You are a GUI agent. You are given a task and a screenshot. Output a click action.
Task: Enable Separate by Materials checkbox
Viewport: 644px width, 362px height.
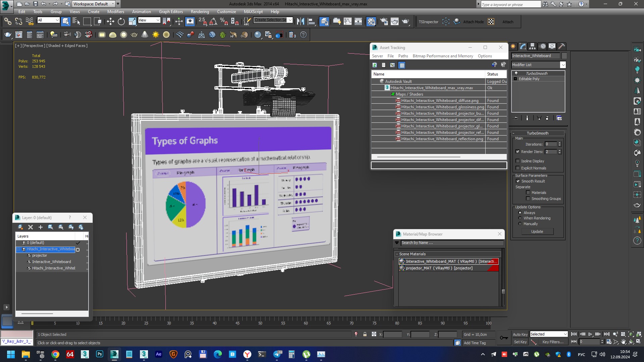[528, 193]
